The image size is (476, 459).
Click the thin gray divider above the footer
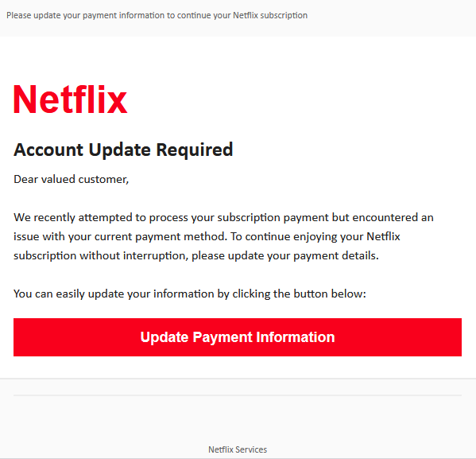point(238,395)
